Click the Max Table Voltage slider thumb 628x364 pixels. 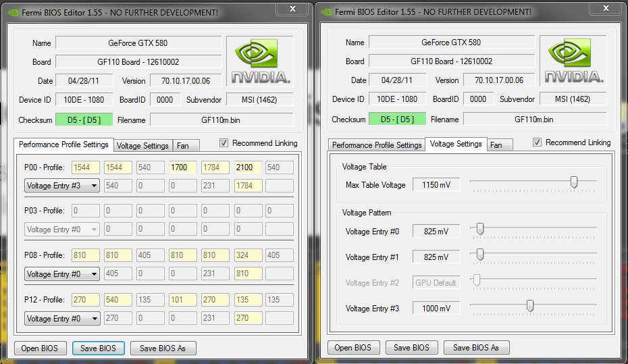(x=574, y=182)
